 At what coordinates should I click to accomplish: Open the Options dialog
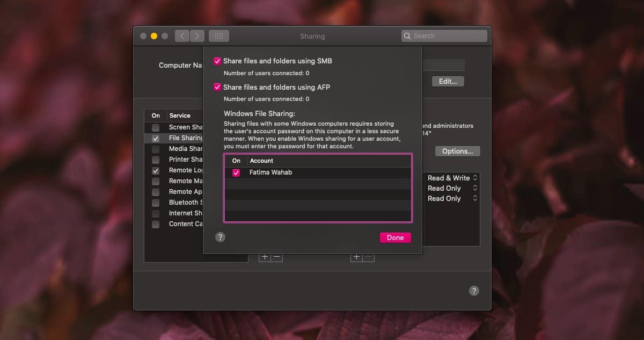[x=457, y=151]
